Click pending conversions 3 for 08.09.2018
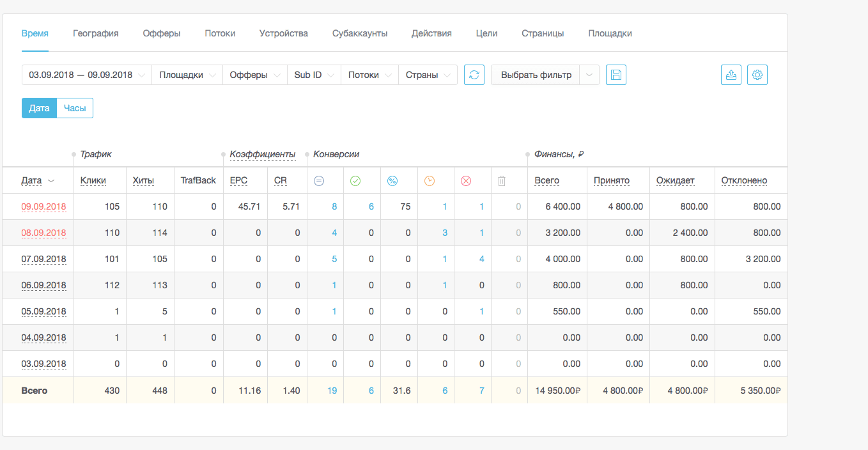Viewport: 868px width, 450px height. [445, 233]
